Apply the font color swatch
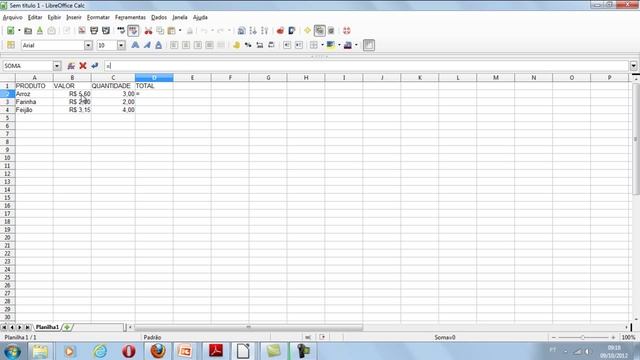This screenshot has width=640, height=360. tap(348, 45)
